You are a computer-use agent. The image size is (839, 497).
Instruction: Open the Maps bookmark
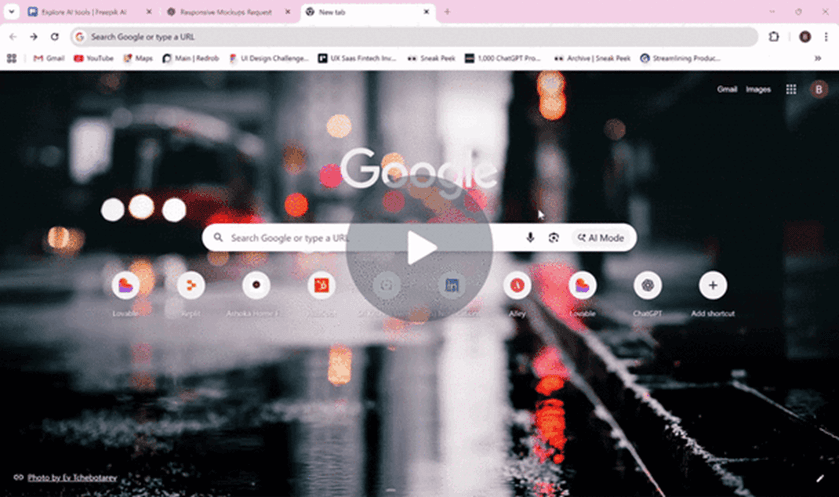tap(138, 58)
